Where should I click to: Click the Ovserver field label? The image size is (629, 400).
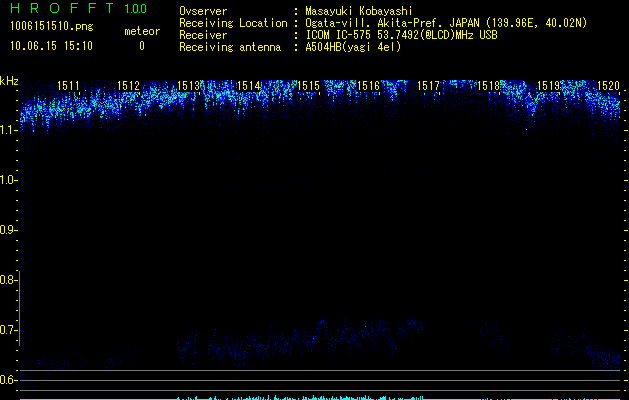203,11
